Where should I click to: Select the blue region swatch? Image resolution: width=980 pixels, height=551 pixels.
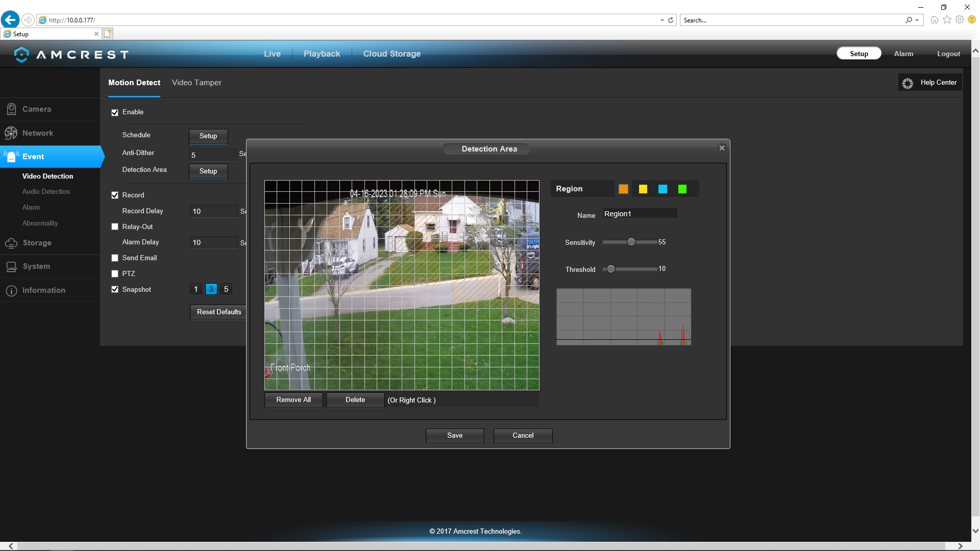click(x=663, y=189)
